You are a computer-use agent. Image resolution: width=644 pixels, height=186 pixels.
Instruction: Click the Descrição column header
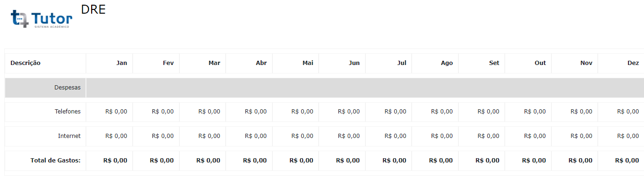[25, 63]
